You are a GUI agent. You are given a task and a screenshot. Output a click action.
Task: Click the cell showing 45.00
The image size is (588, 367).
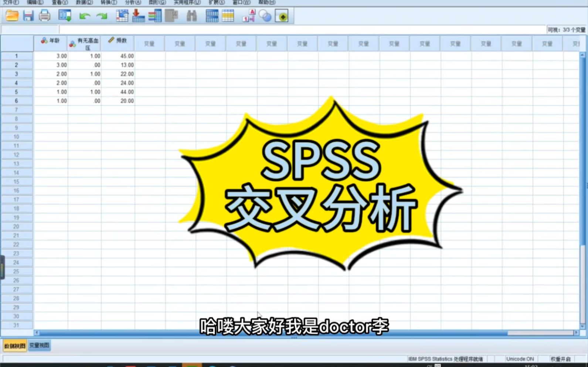(118, 56)
